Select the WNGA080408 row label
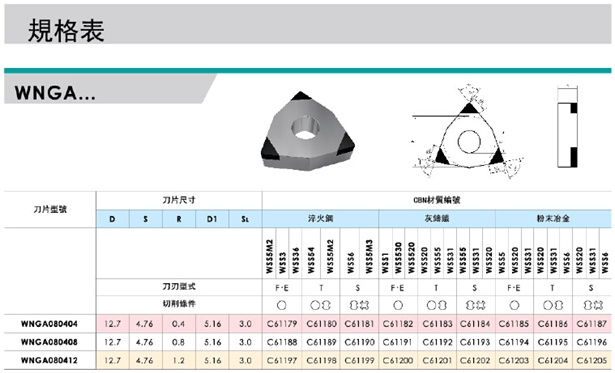Viewport: 615px width, 373px height. click(x=49, y=342)
